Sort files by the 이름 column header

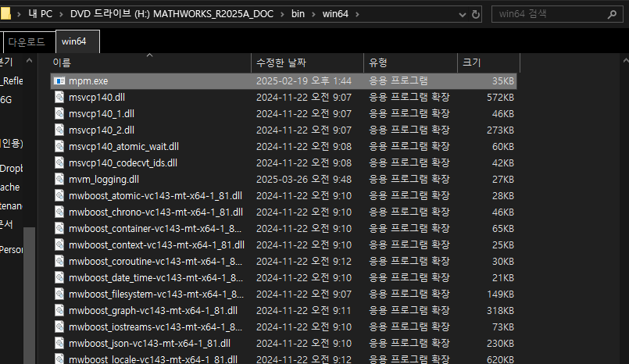click(61, 62)
